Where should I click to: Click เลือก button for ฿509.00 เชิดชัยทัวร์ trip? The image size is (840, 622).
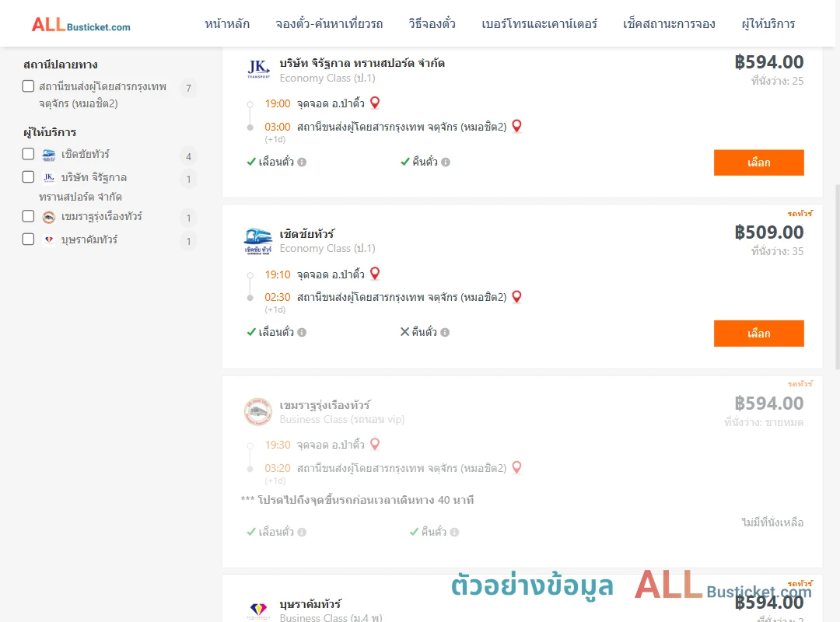pos(758,334)
